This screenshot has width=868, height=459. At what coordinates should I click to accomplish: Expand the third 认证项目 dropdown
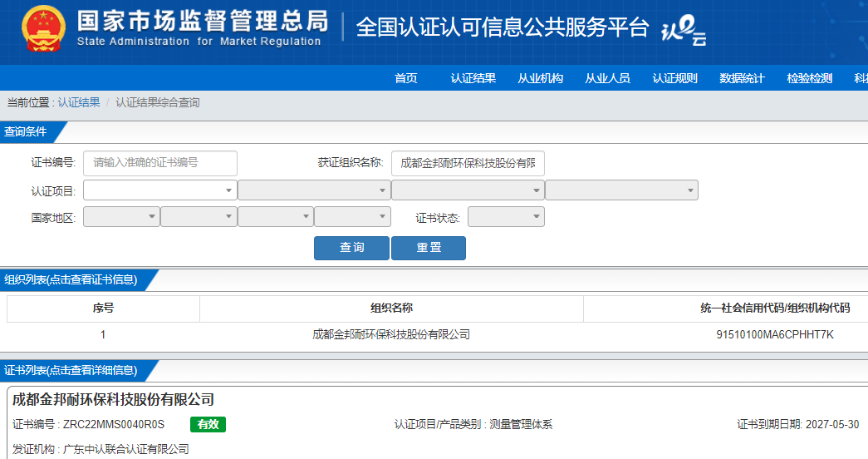point(468,190)
